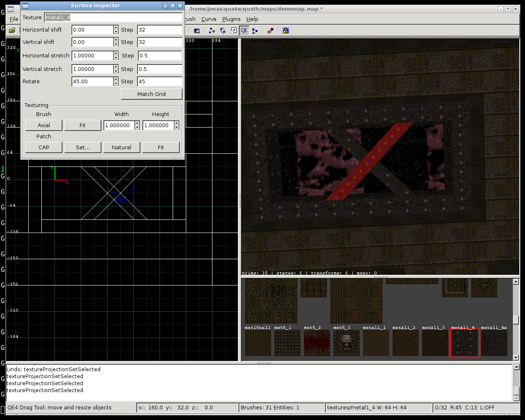Select the Rotate tool icon
The height and width of the screenshot is (420, 525).
tap(223, 31)
